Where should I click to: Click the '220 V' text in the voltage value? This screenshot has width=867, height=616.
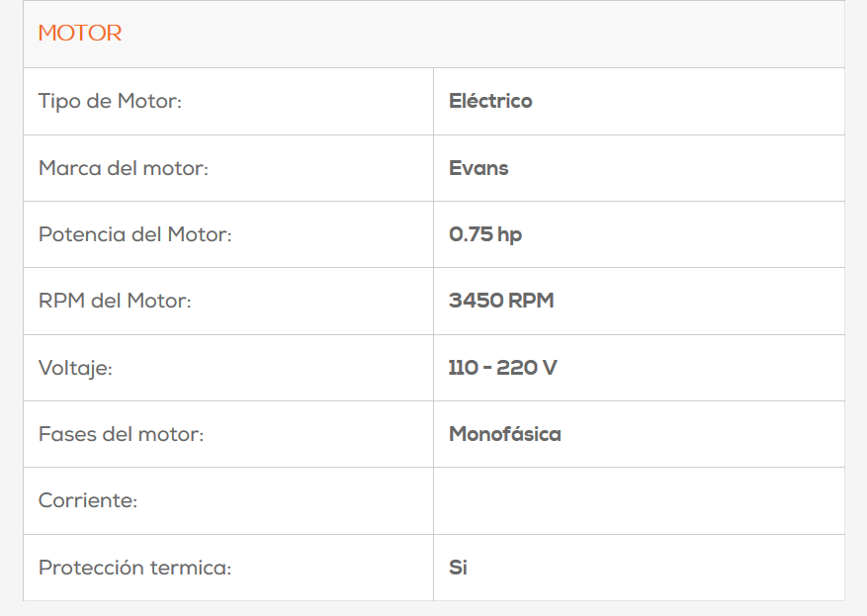[526, 369]
